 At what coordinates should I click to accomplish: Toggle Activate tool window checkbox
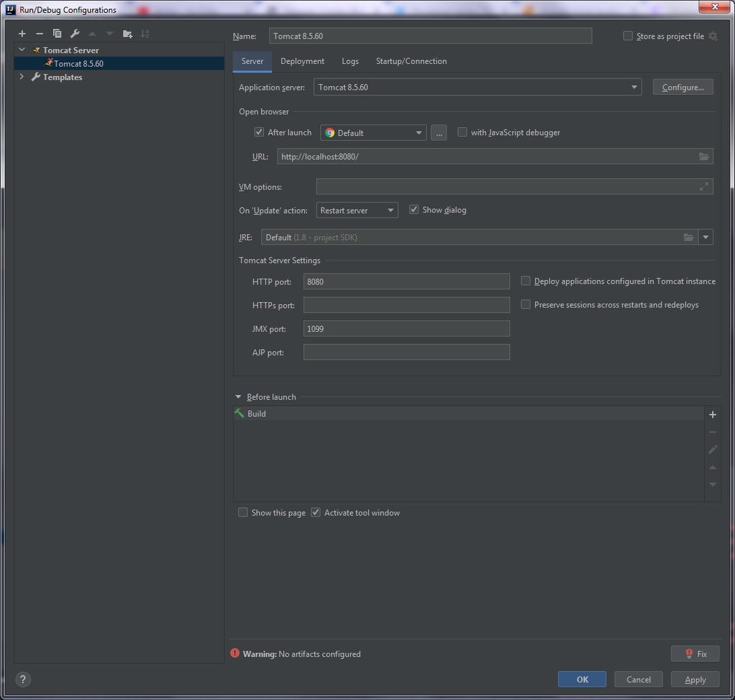point(316,512)
